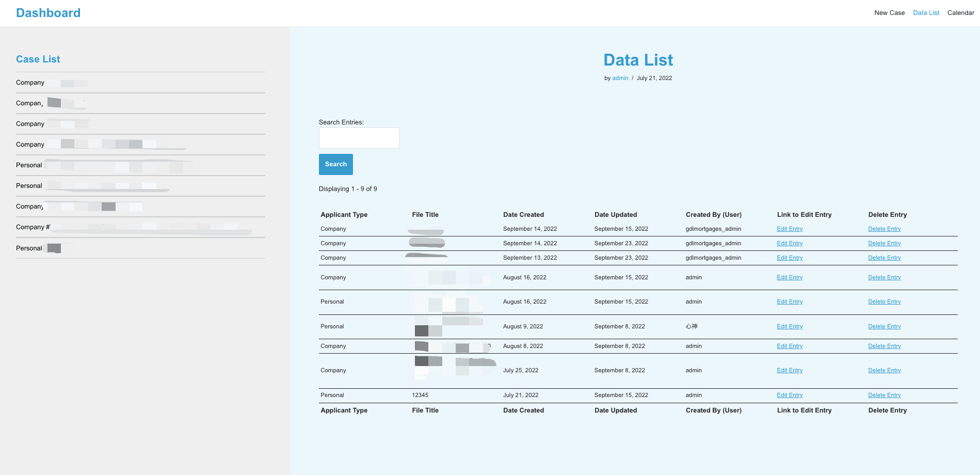Delete Entry for row created August 9, 2022
This screenshot has height=475, width=980.
tap(884, 326)
